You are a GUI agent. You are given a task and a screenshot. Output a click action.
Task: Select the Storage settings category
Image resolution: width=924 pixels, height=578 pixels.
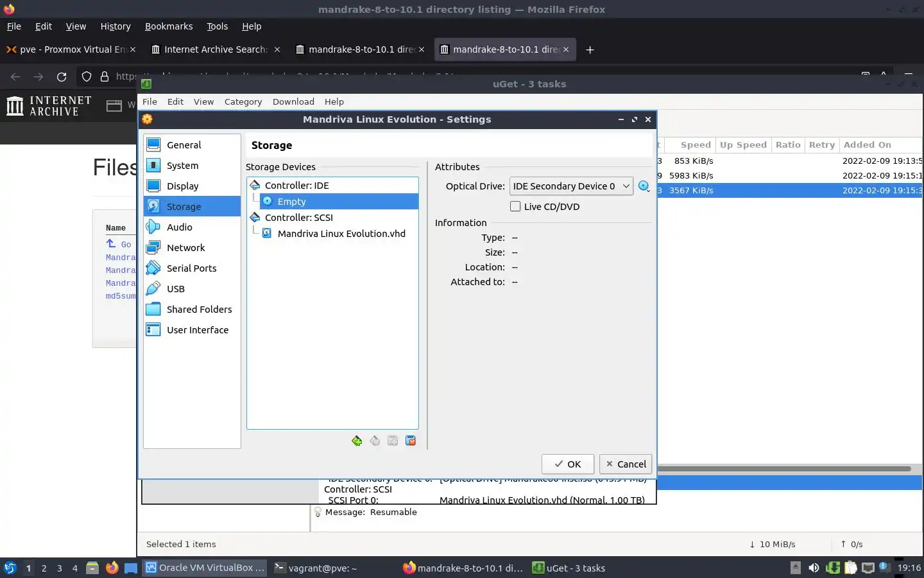click(192, 207)
